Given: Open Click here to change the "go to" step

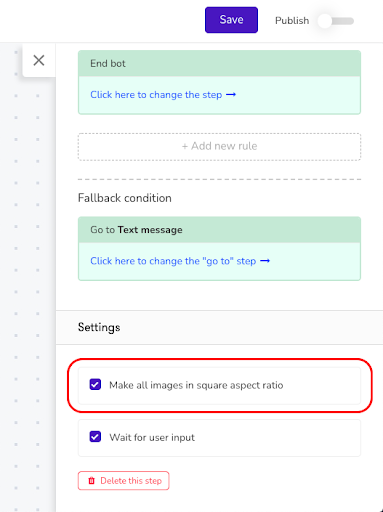Looking at the screenshot, I should (x=173, y=261).
